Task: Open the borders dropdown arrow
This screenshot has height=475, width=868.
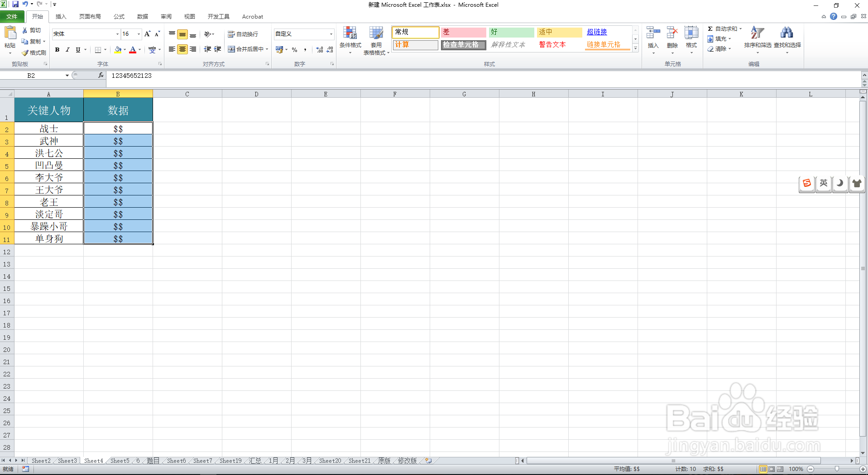Action: pos(106,50)
